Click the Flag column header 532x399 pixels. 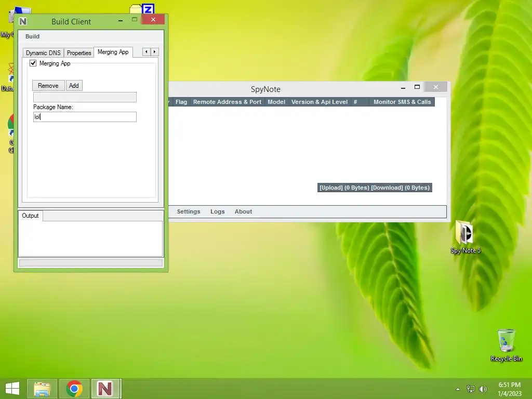[x=181, y=102]
